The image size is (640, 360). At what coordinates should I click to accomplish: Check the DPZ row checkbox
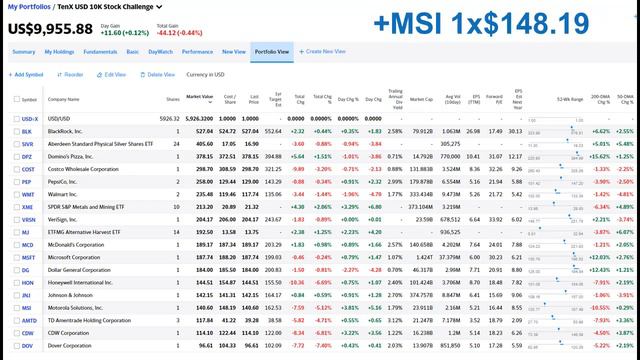[17, 157]
